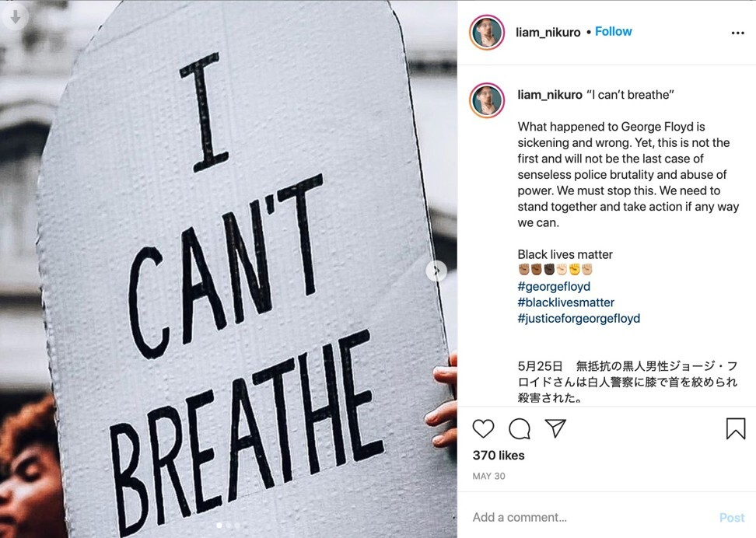Click the Post comment button

[x=732, y=518]
